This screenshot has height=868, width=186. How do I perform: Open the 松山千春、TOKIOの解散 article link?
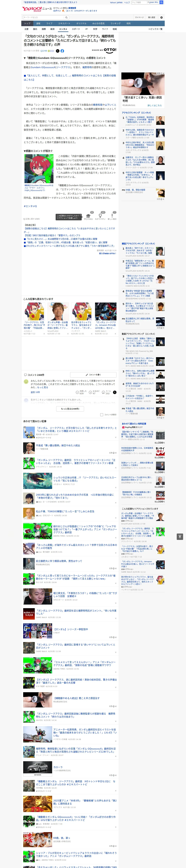[x=65, y=512]
